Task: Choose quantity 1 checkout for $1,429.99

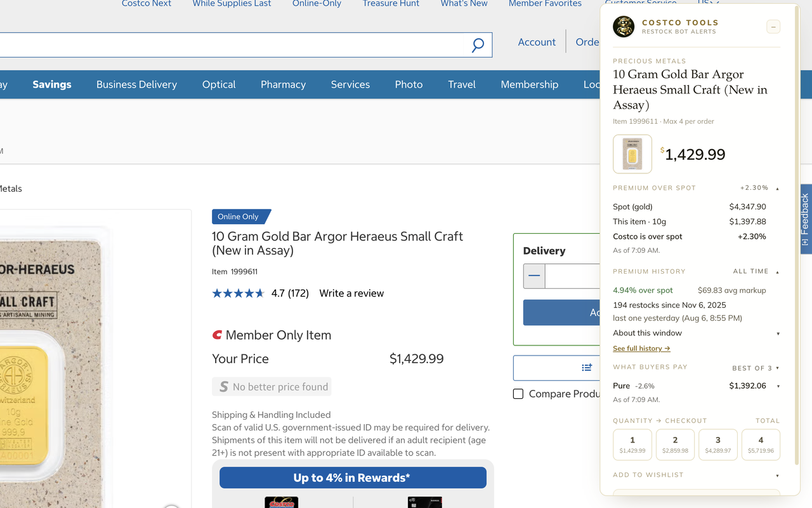Action: pyautogui.click(x=632, y=444)
